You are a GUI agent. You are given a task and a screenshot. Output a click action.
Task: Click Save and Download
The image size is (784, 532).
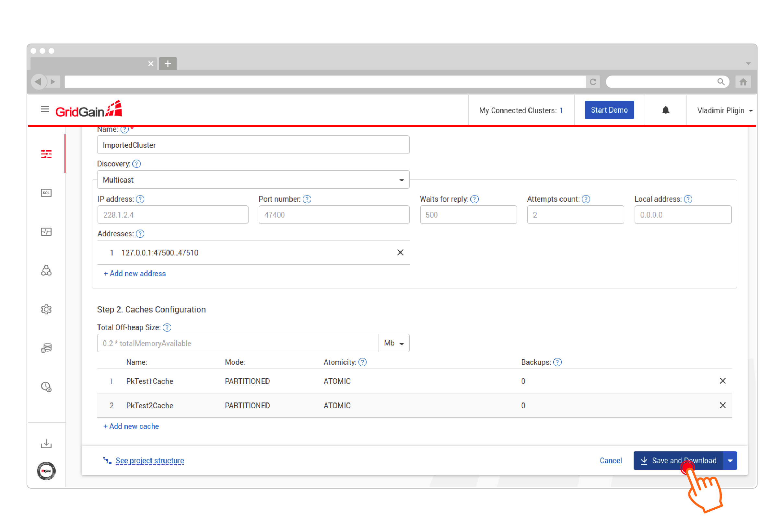[x=678, y=460]
